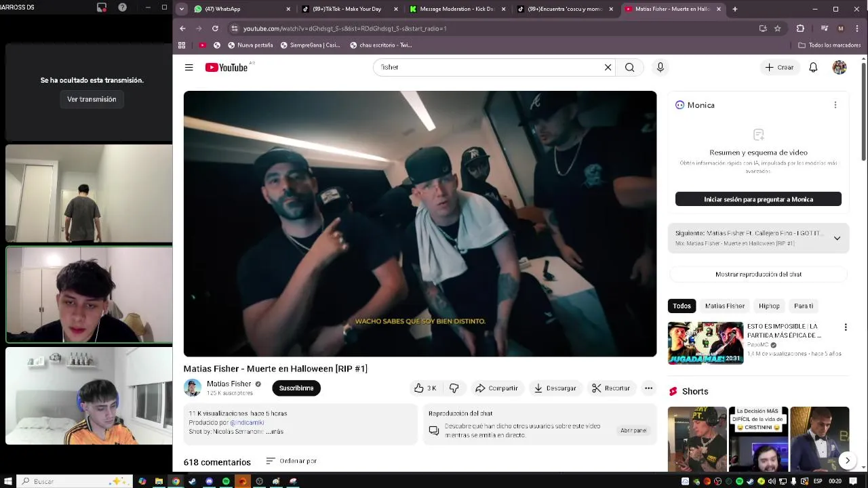868x488 pixels.
Task: Open Chrome apps grid in bookmarks bar
Action: pyautogui.click(x=182, y=45)
